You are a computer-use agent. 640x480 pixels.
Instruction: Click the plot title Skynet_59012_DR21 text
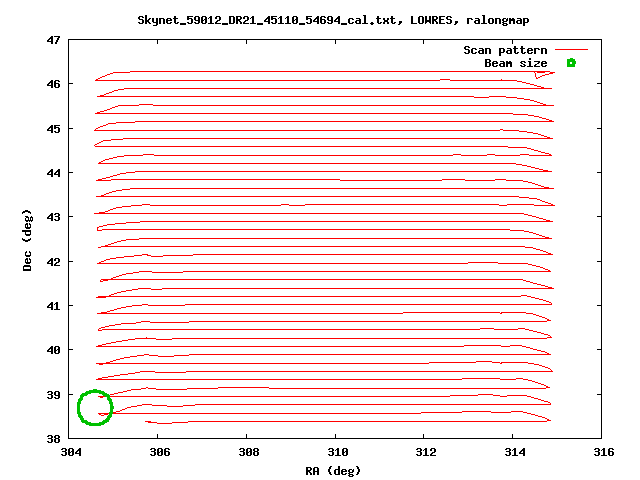pos(333,20)
